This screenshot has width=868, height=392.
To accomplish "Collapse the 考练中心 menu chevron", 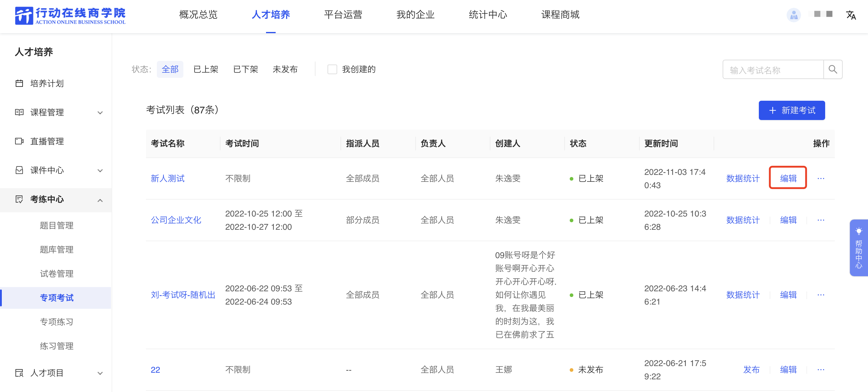I will 100,200.
